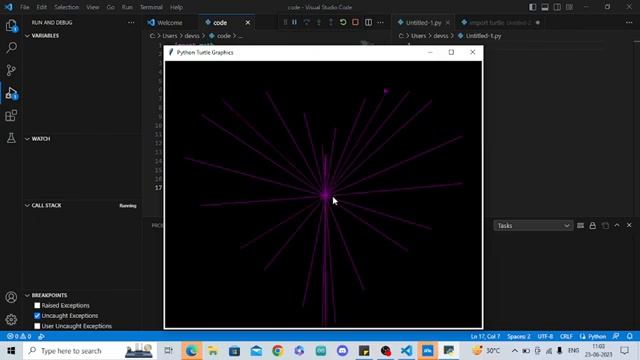
Task: Pause the debug session
Action: click(x=294, y=22)
